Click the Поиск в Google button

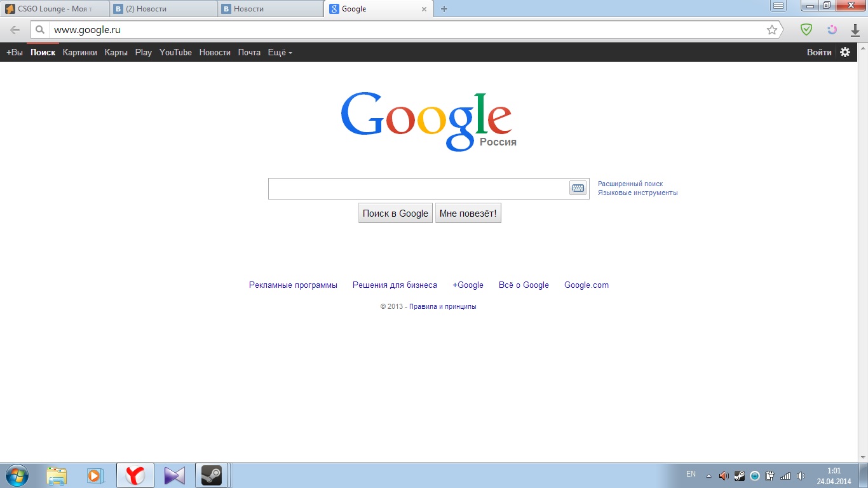tap(395, 213)
